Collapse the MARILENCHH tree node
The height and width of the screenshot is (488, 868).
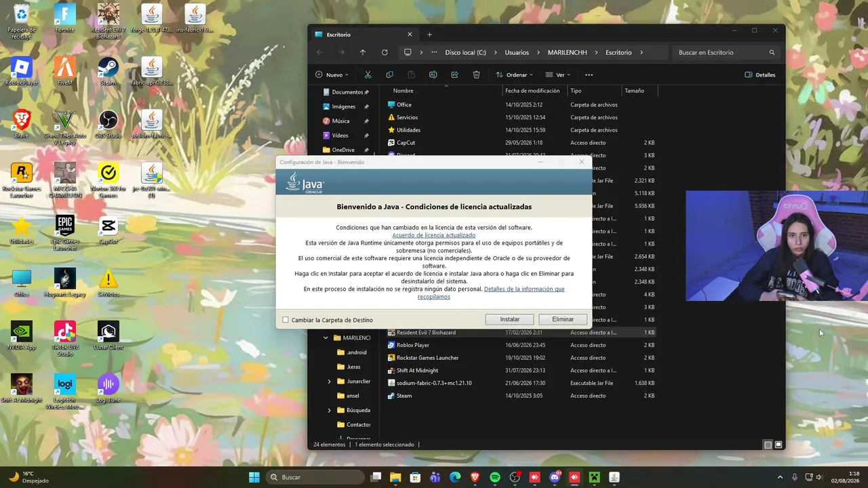(x=326, y=338)
